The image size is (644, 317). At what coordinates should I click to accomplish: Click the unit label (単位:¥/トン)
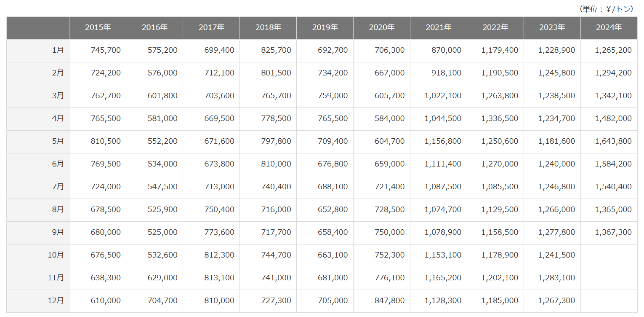point(607,9)
